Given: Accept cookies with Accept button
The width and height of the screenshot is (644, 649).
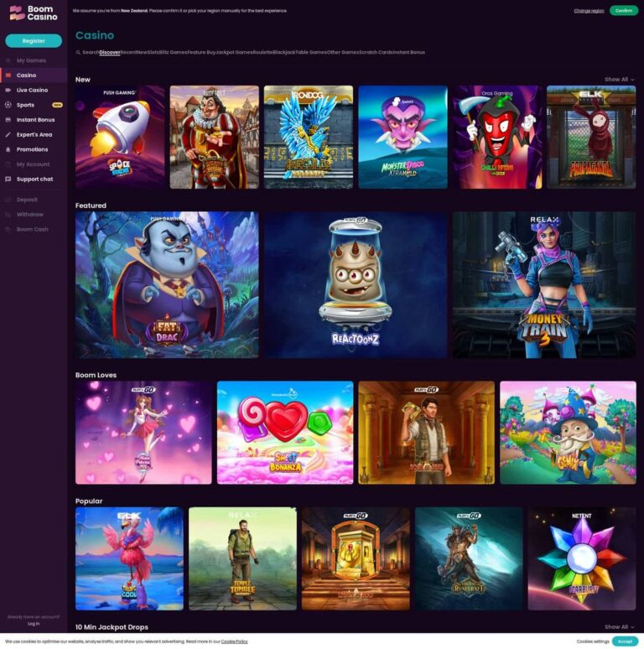Looking at the screenshot, I should [x=625, y=641].
